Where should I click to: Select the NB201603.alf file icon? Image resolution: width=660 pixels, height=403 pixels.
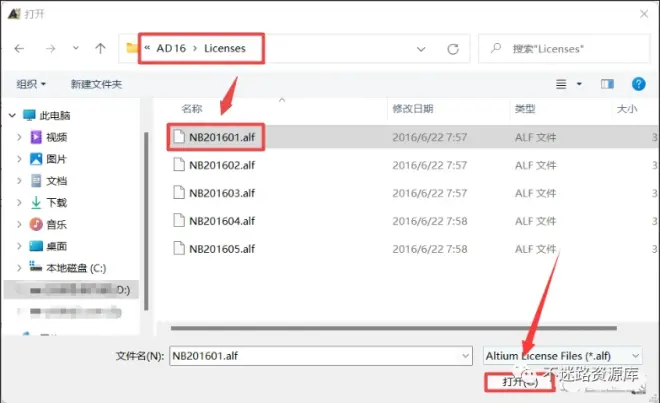pos(180,192)
